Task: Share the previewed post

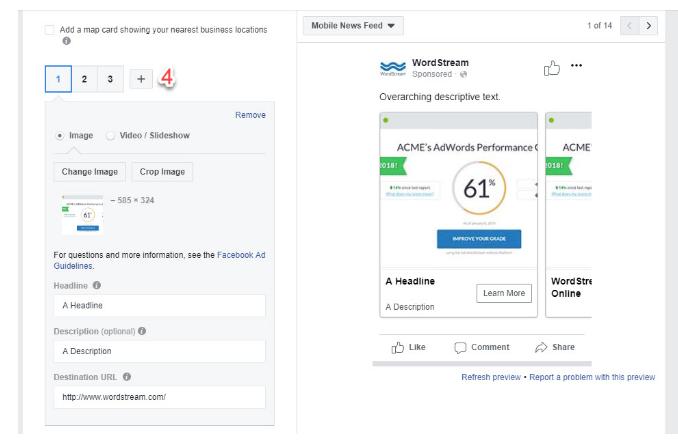Action: (x=555, y=347)
